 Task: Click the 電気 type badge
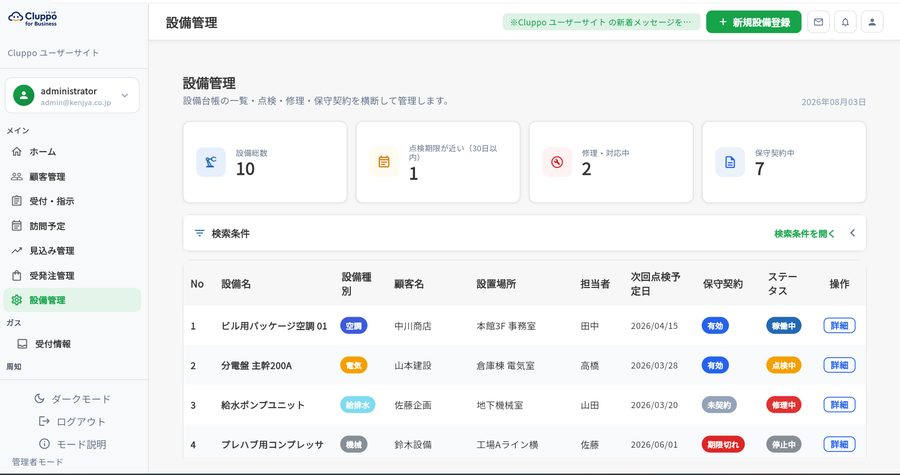[354, 365]
